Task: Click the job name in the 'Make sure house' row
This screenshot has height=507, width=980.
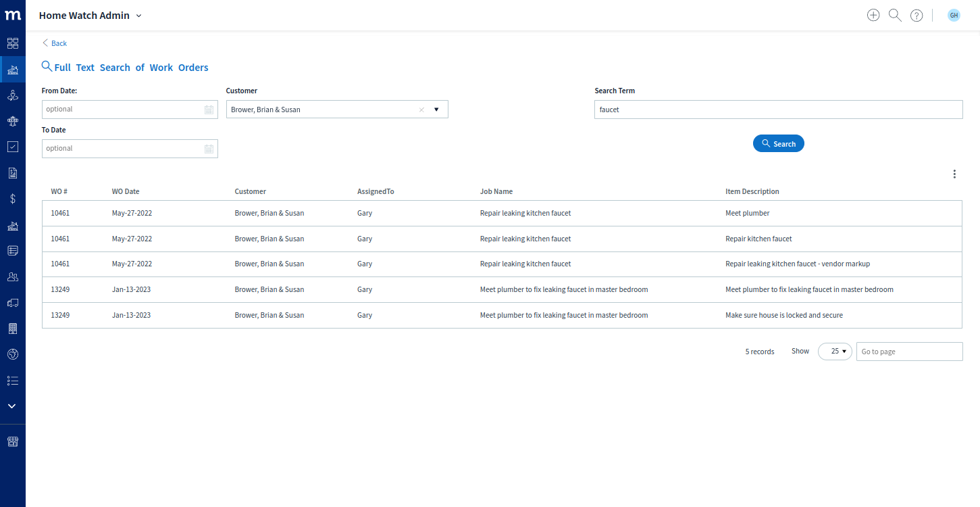Action: [x=564, y=315]
